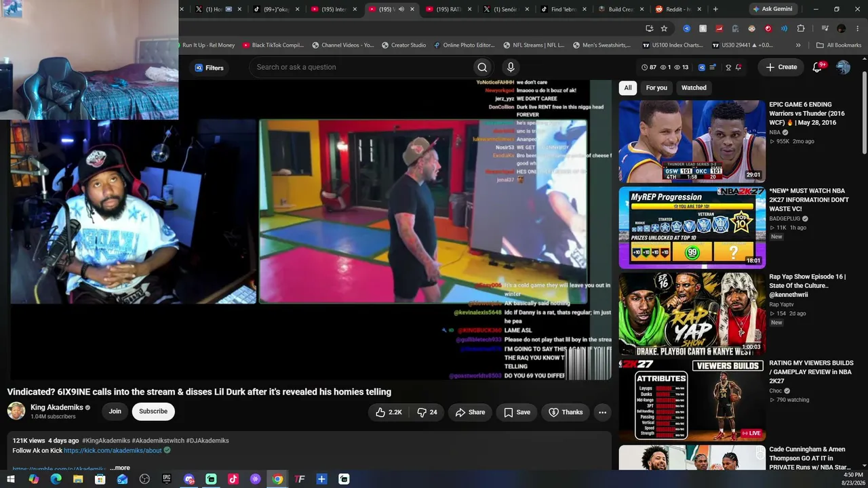
Task: Click the #DJAkademiks hashtag
Action: click(208, 441)
